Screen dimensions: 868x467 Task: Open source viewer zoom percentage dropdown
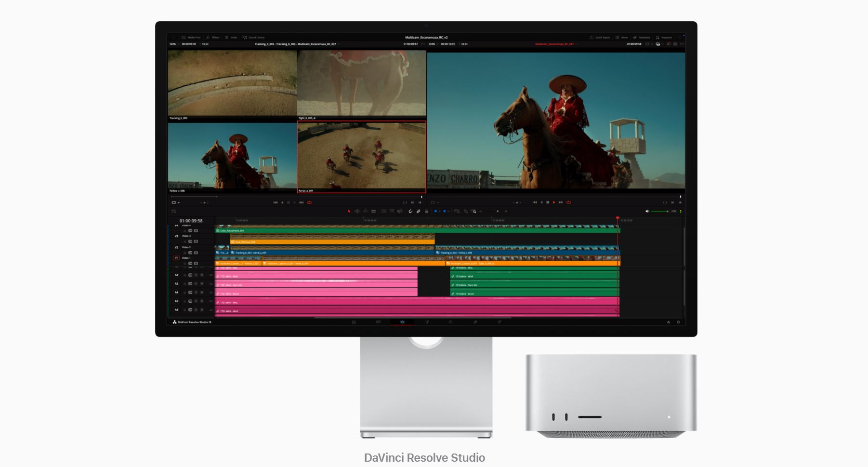(x=174, y=44)
